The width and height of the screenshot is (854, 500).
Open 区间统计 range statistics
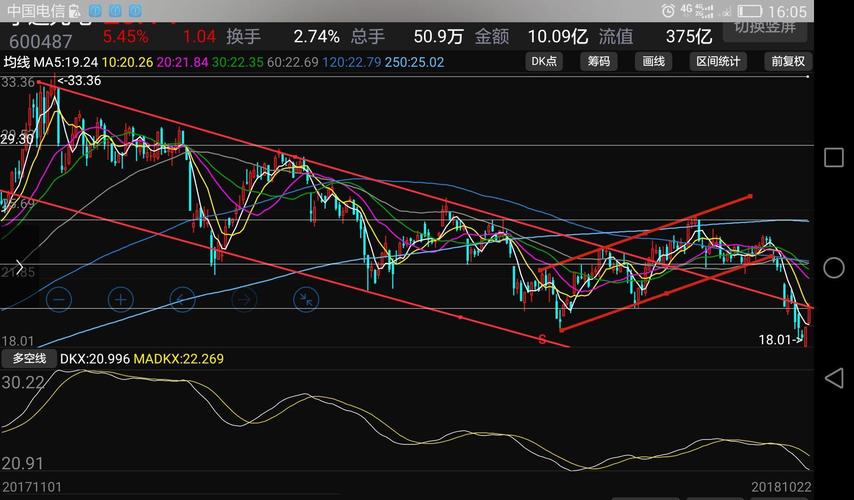pyautogui.click(x=718, y=62)
